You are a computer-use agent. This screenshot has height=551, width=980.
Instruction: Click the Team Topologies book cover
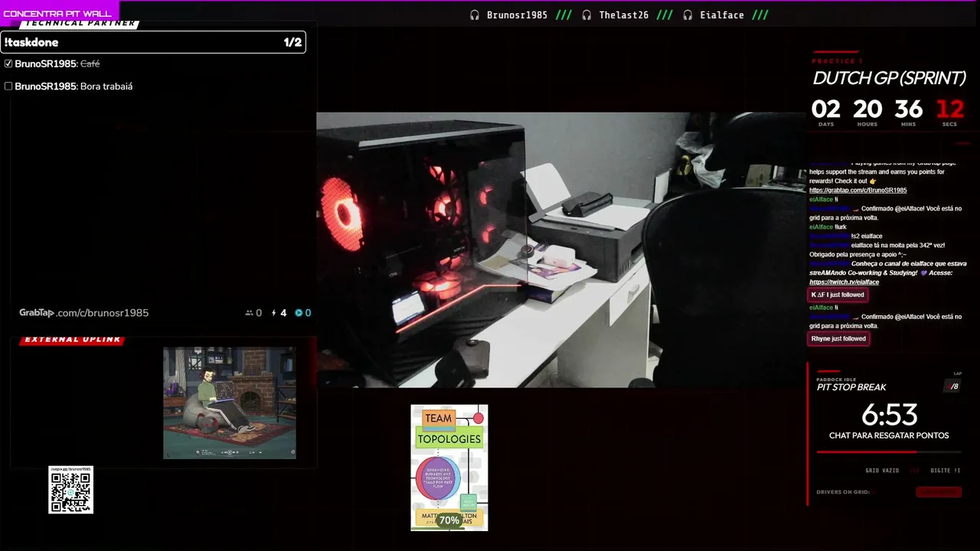pyautogui.click(x=449, y=468)
